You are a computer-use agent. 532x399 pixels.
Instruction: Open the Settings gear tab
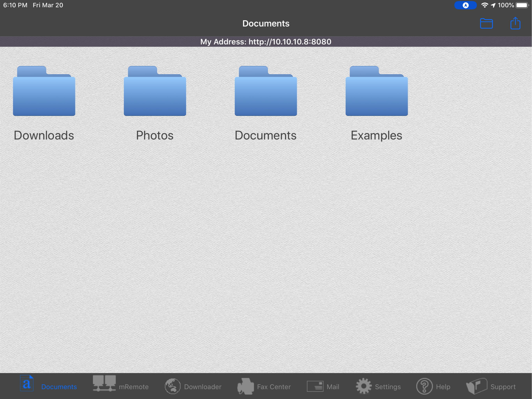(x=378, y=386)
